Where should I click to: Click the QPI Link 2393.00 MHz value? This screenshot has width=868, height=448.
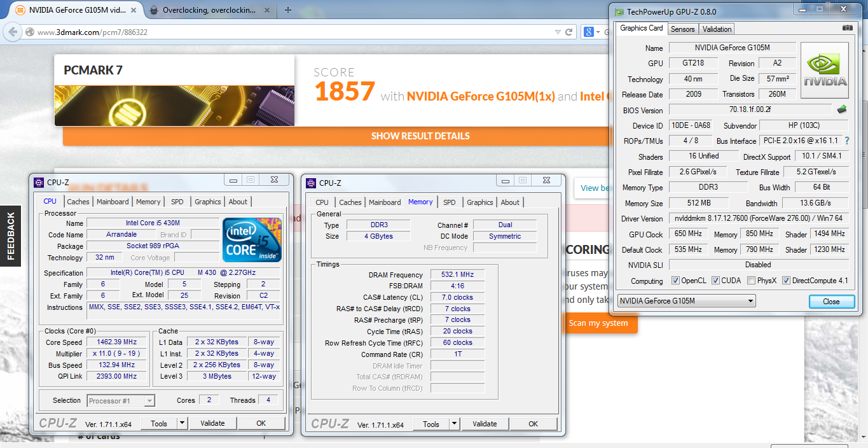[118, 376]
